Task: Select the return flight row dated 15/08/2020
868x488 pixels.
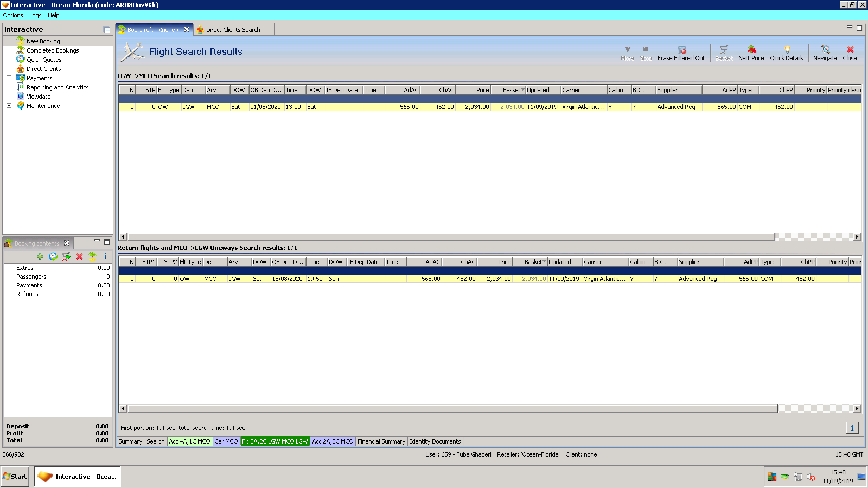Action: (x=490, y=279)
